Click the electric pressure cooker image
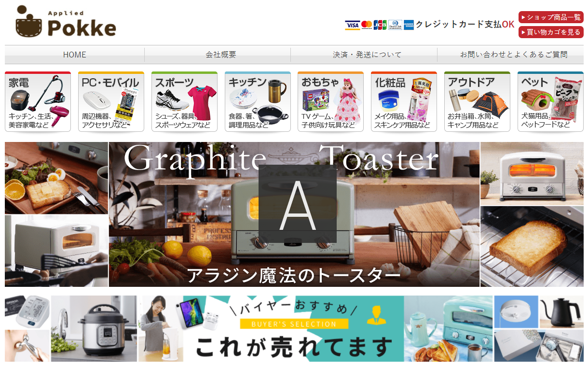 (94, 329)
